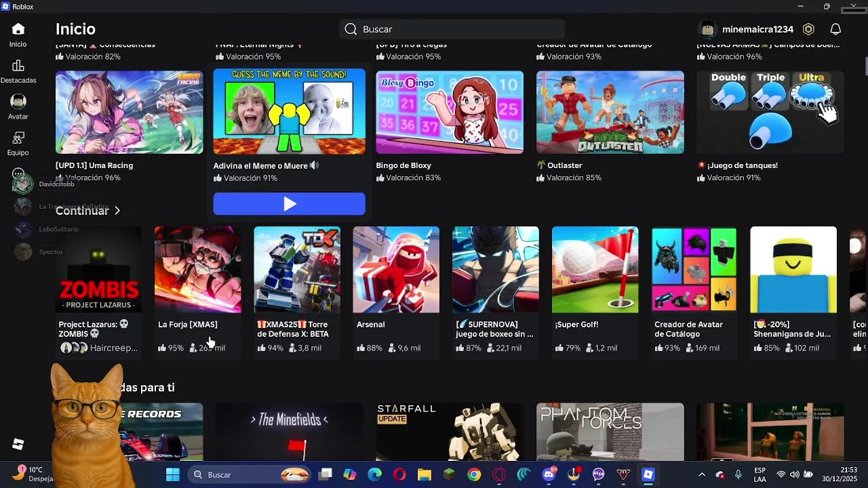Expand the Continuar section arrow
The height and width of the screenshot is (488, 868).
117,211
